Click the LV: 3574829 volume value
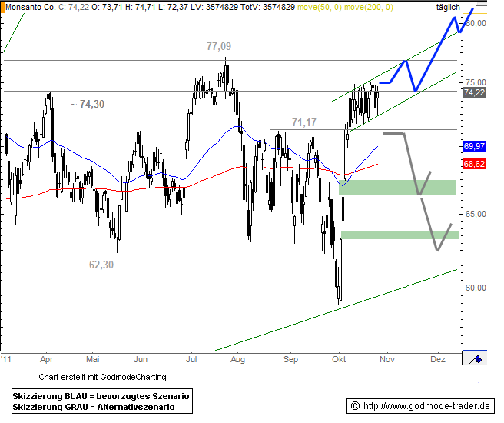The image size is (504, 423). tap(214, 7)
